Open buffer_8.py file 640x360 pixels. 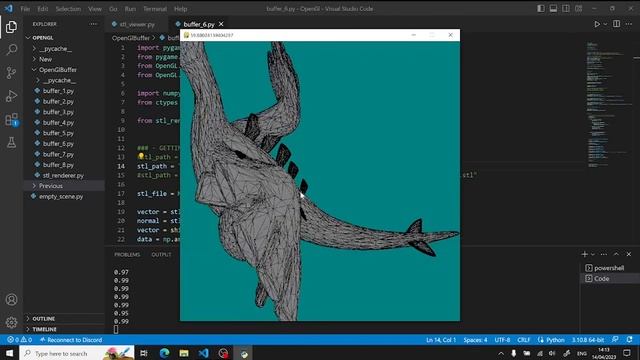pos(58,165)
